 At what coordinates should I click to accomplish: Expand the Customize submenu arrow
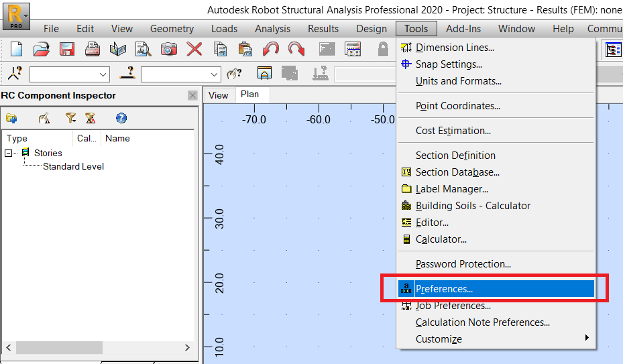coord(587,338)
